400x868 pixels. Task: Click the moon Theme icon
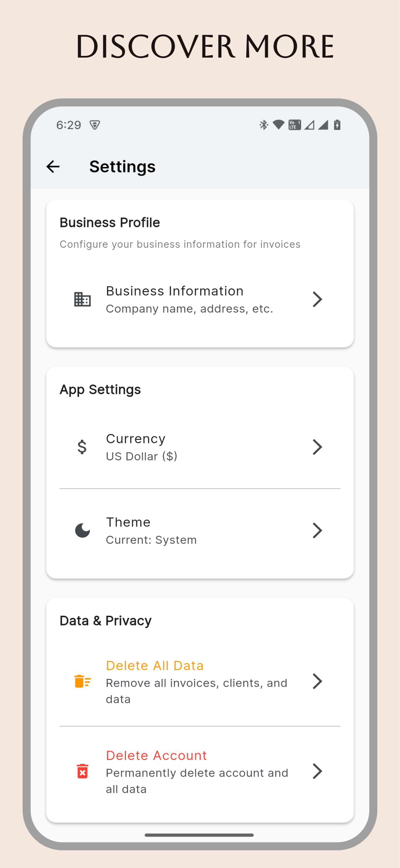tap(82, 531)
